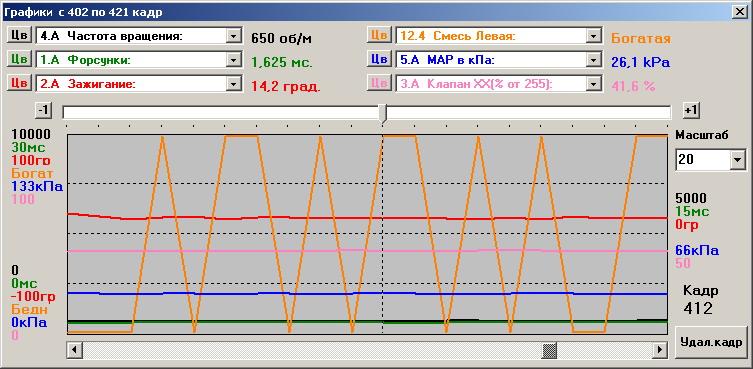Click the horizontal scrollbar right arrow

tap(660, 350)
